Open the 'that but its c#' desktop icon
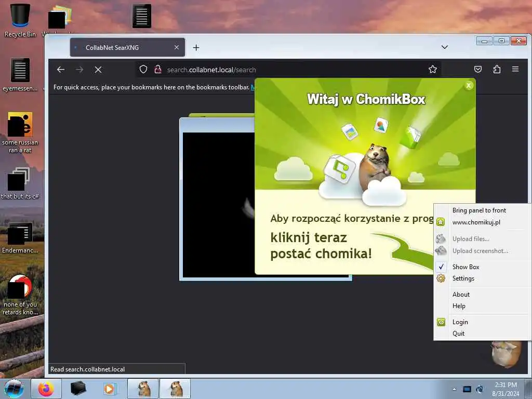The height and width of the screenshot is (399, 532). coord(20,183)
